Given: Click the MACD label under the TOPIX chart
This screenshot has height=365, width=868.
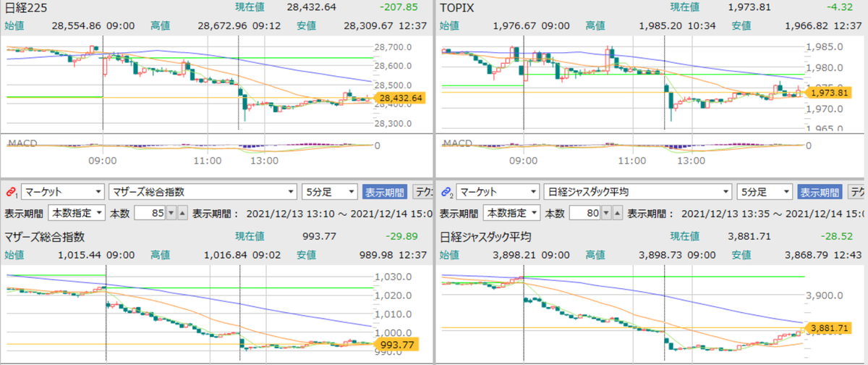Looking at the screenshot, I should coord(458,143).
